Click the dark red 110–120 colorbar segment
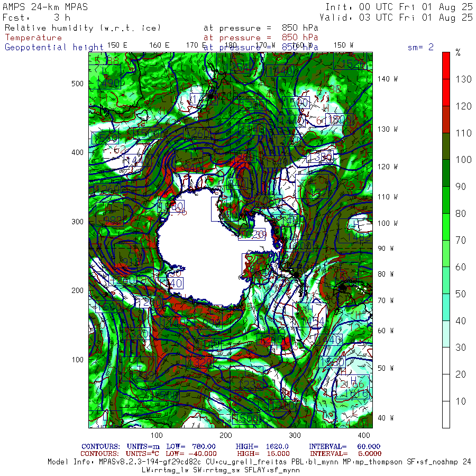The height and width of the screenshot is (476, 476). 446,120
